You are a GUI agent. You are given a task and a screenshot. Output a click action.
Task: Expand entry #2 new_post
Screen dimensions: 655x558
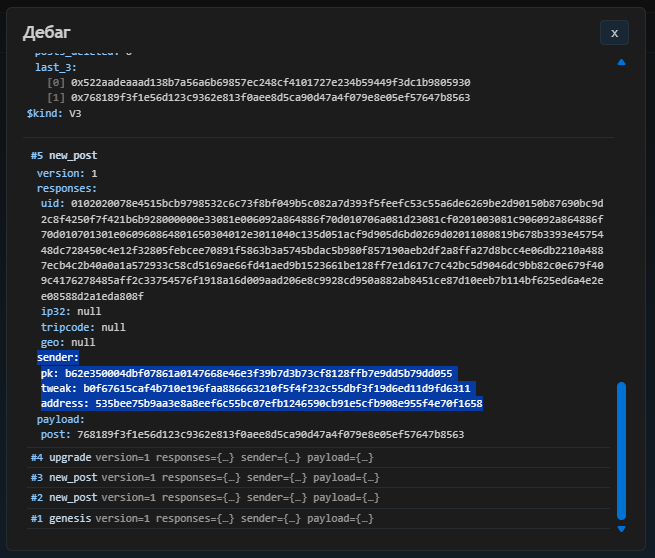pos(318,497)
